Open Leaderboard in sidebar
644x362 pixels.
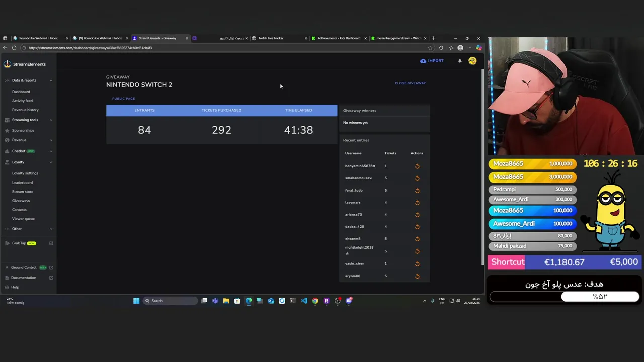[22, 183]
